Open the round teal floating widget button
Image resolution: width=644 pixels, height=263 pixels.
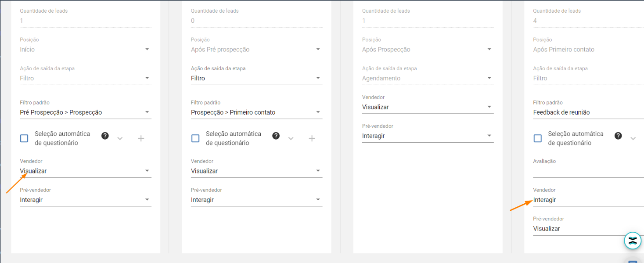(633, 241)
